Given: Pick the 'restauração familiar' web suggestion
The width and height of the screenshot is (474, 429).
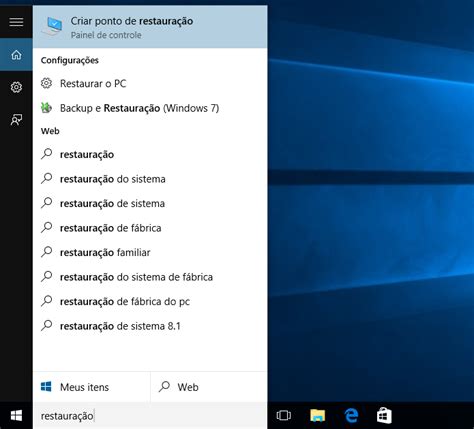Looking at the screenshot, I should click(x=150, y=252).
